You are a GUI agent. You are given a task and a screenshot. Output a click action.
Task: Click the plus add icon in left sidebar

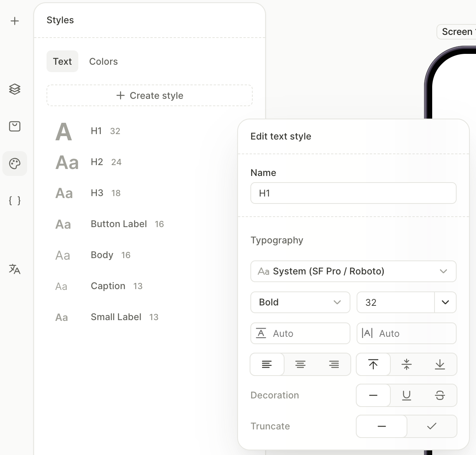[x=15, y=21]
